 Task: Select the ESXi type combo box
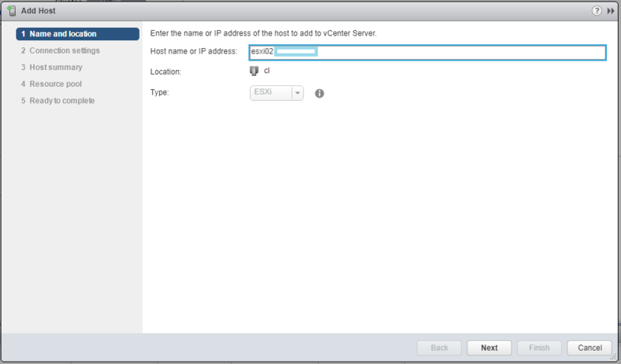click(276, 93)
